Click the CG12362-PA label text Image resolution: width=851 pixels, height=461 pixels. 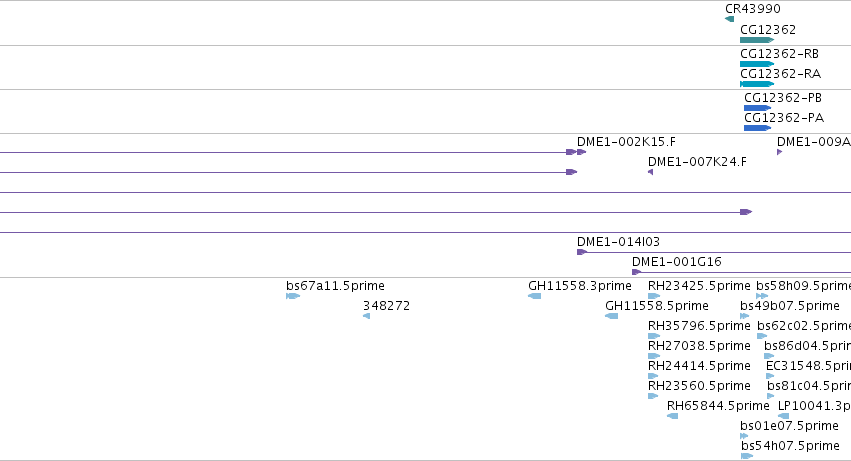point(784,118)
